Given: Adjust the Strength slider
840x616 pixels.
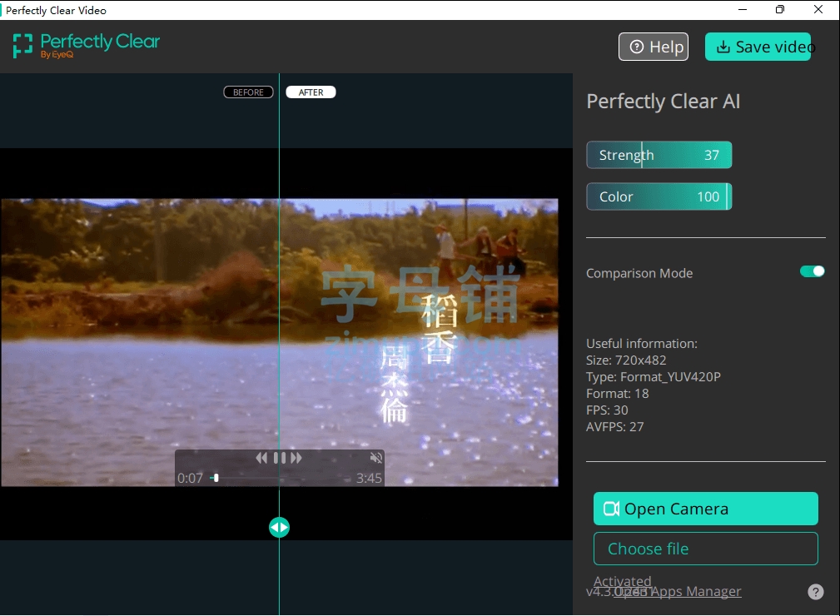Looking at the screenshot, I should pyautogui.click(x=659, y=155).
